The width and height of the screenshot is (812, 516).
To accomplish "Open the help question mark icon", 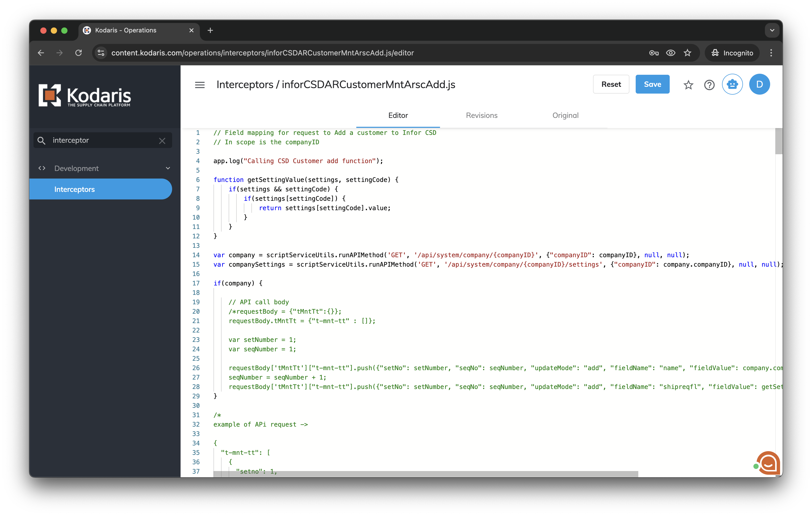I will (709, 85).
